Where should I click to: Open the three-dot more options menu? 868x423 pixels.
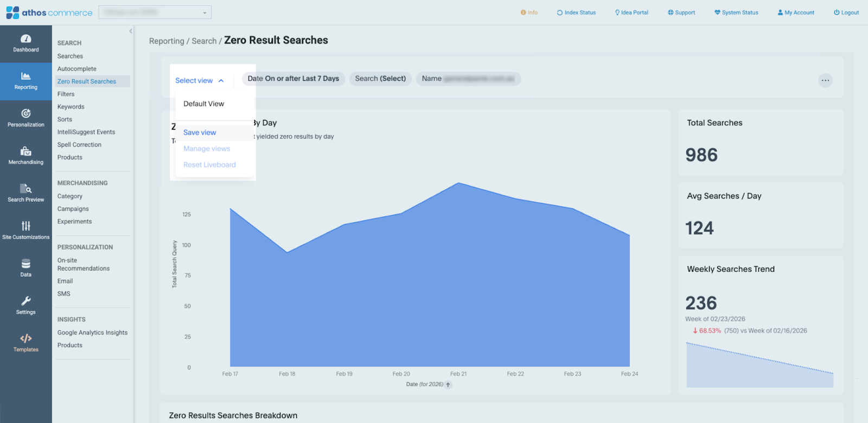(825, 80)
